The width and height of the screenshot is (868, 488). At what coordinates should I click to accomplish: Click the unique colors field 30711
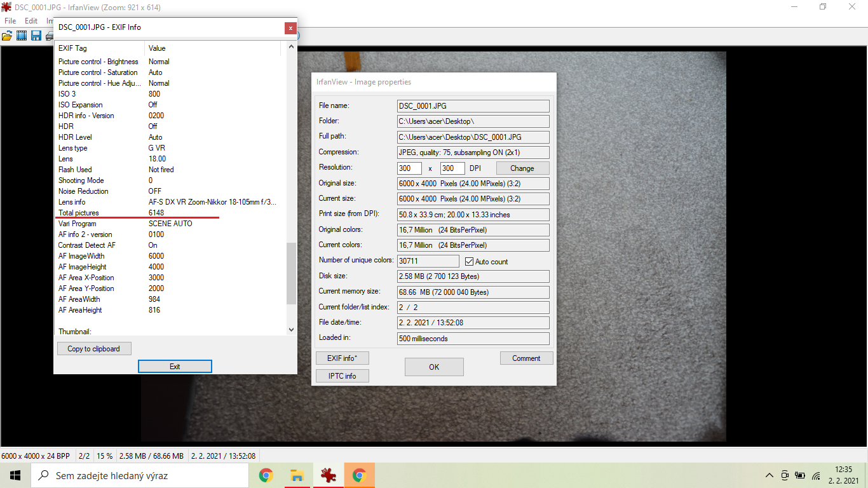point(428,261)
